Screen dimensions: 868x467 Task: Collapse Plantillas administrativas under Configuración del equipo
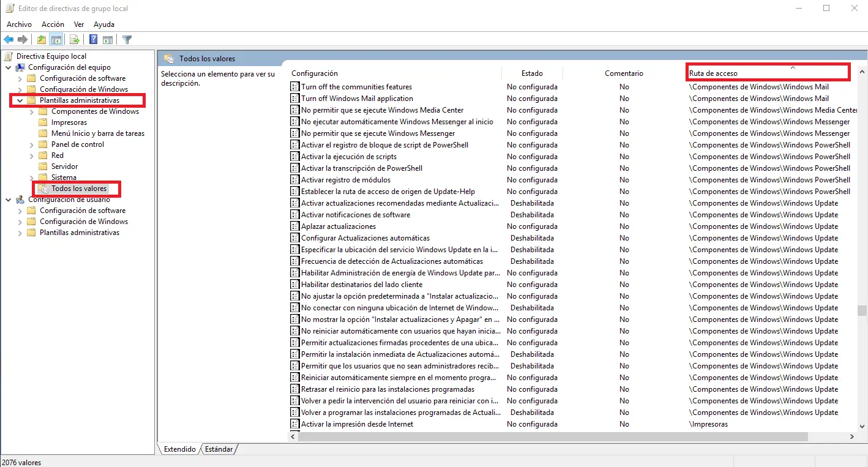point(20,100)
